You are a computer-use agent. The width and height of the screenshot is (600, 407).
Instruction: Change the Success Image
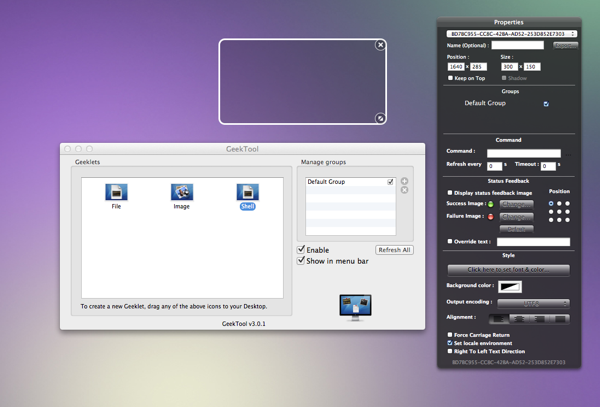pyautogui.click(x=517, y=204)
